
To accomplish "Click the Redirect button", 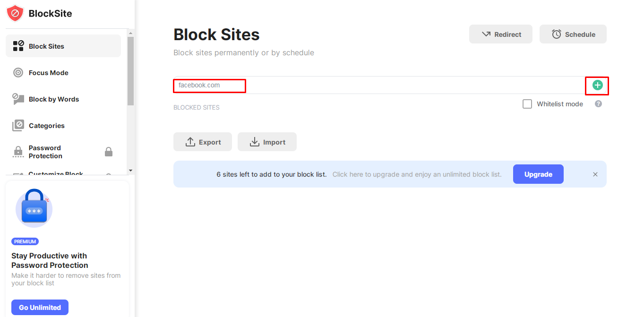I will [501, 34].
